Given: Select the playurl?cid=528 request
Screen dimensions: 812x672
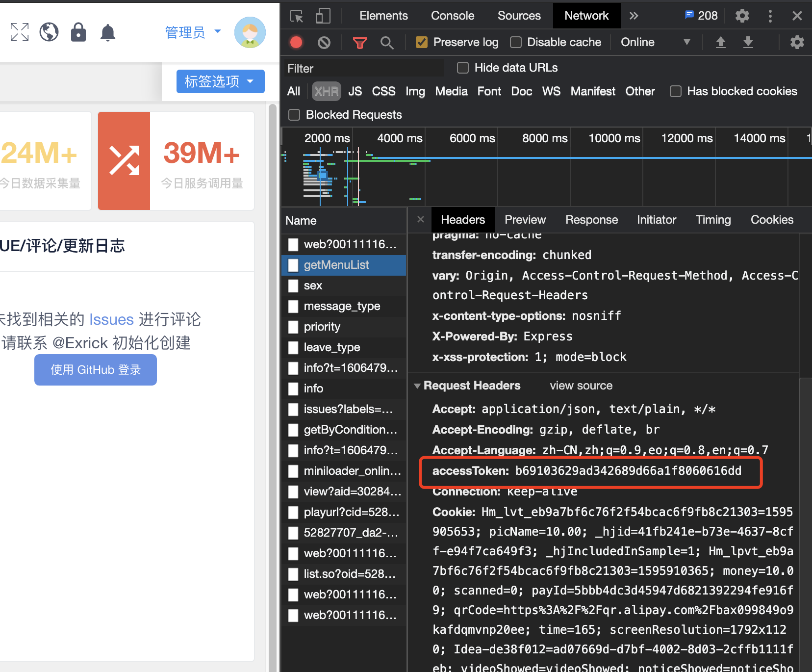Looking at the screenshot, I should [x=344, y=512].
